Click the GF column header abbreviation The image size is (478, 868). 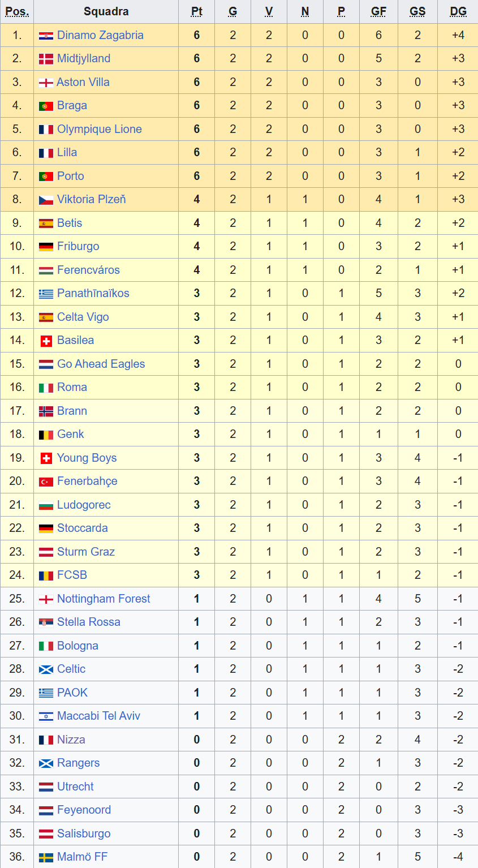click(378, 11)
